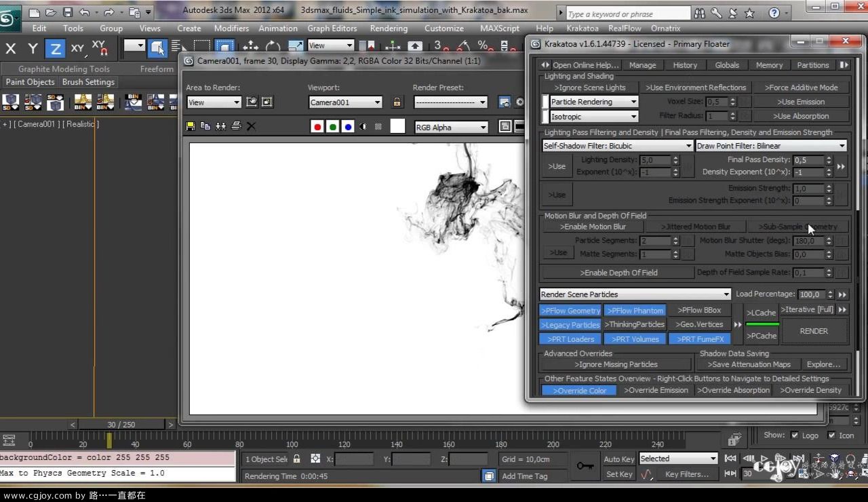Open the MAXScript menu
The height and width of the screenshot is (502, 868).
pyautogui.click(x=500, y=28)
